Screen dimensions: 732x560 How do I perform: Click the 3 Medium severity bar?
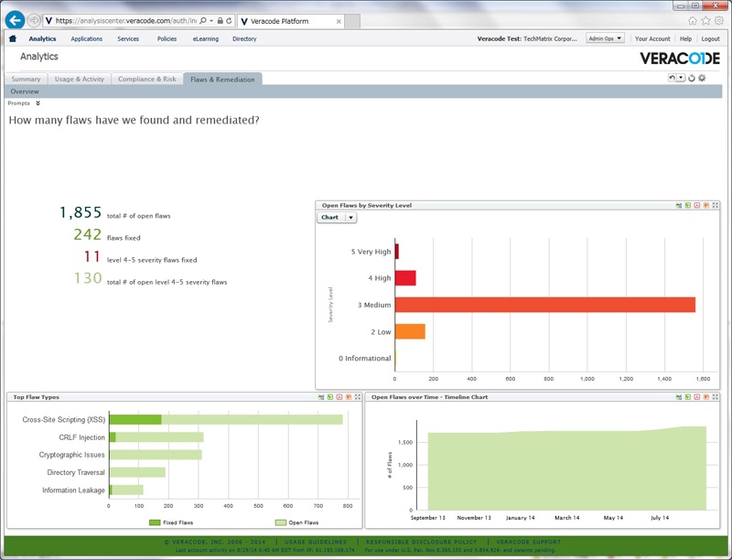tap(545, 305)
